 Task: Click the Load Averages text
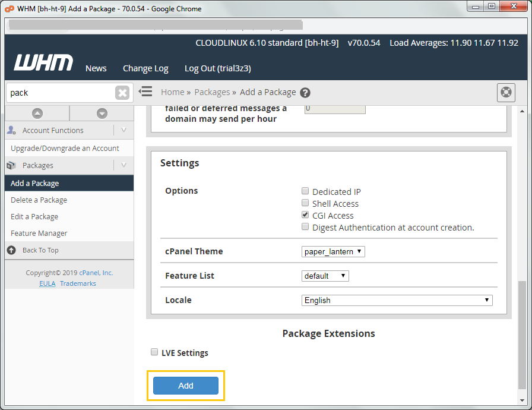point(454,43)
